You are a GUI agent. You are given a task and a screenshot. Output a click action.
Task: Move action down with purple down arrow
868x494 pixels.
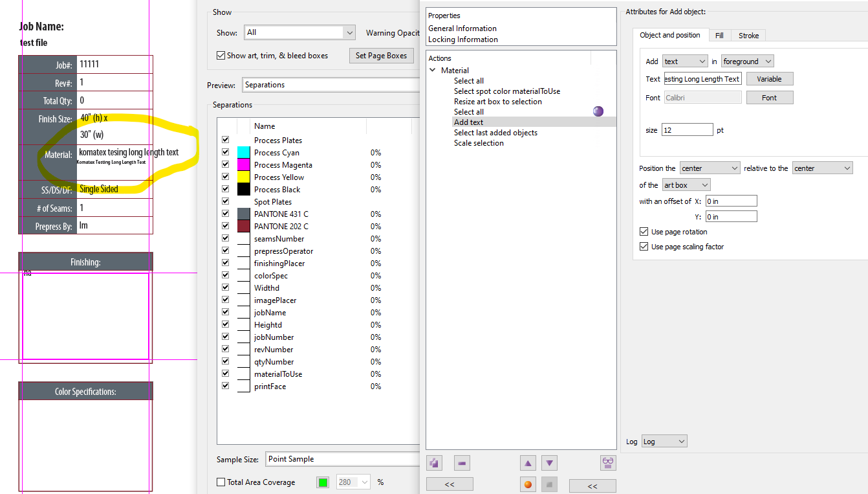point(549,463)
